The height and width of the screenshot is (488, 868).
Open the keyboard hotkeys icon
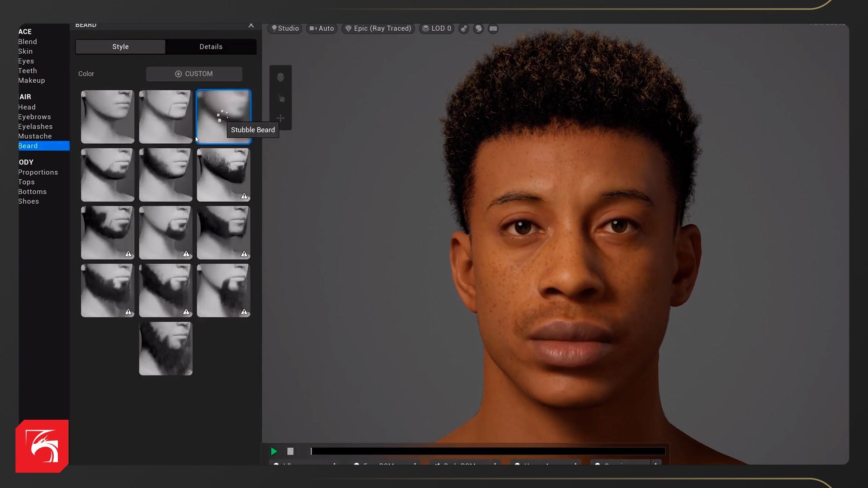[x=493, y=28]
